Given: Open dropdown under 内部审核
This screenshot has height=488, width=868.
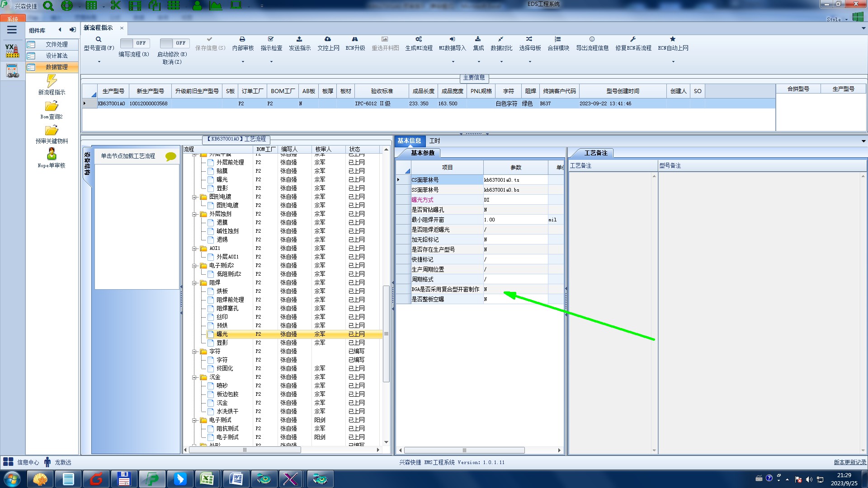Looking at the screenshot, I should point(243,62).
